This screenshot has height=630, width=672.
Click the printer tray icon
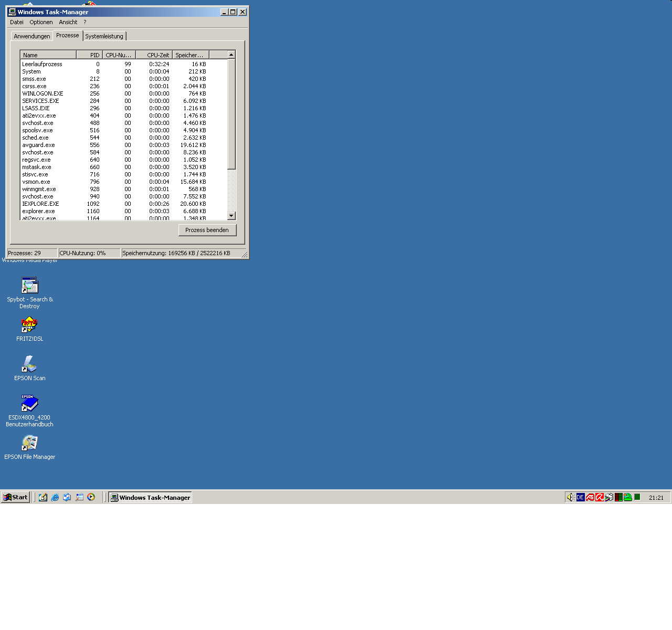[x=609, y=497]
